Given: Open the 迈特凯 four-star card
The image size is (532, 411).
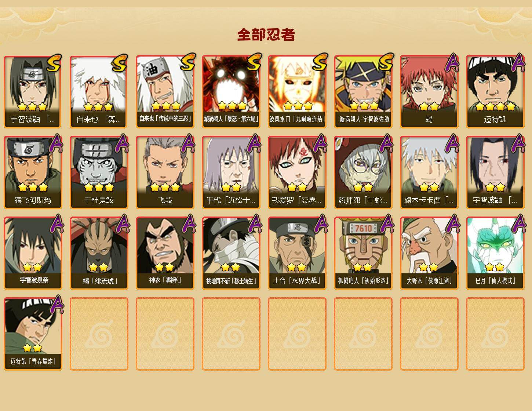Looking at the screenshot, I should pyautogui.click(x=495, y=92).
